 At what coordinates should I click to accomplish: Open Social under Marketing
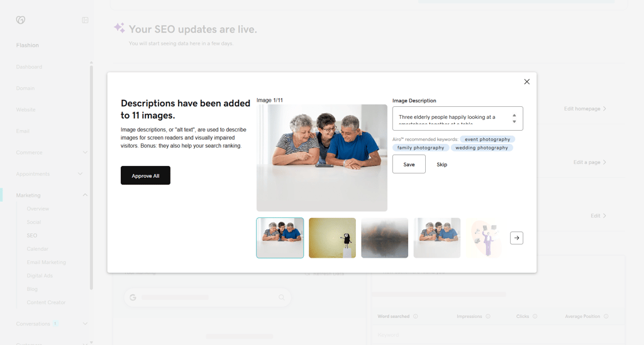[34, 222]
